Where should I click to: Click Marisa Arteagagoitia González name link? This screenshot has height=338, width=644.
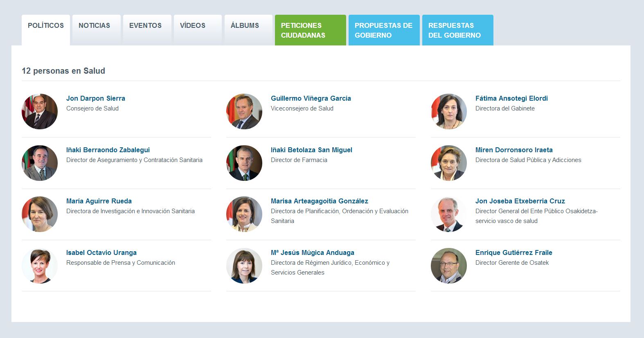tap(319, 201)
